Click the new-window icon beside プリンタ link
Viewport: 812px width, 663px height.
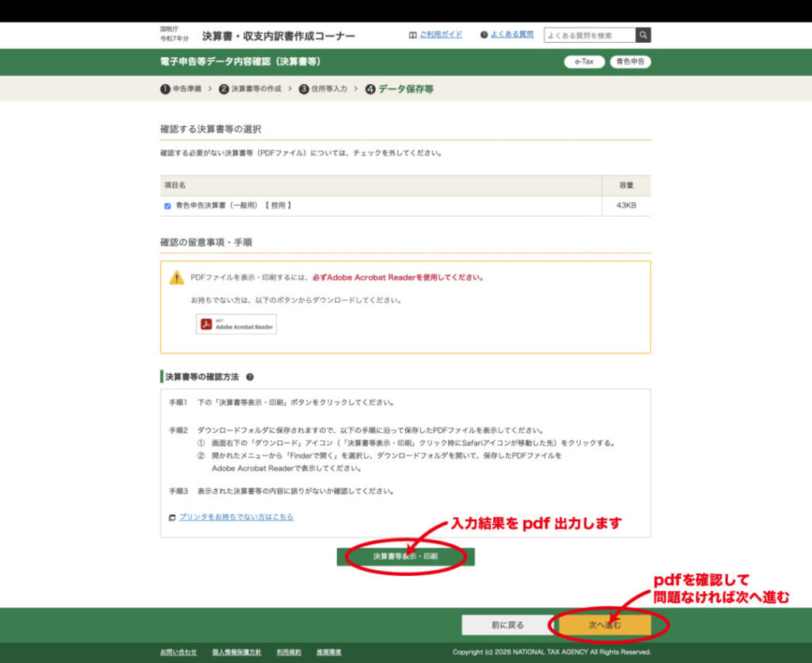click(x=172, y=518)
